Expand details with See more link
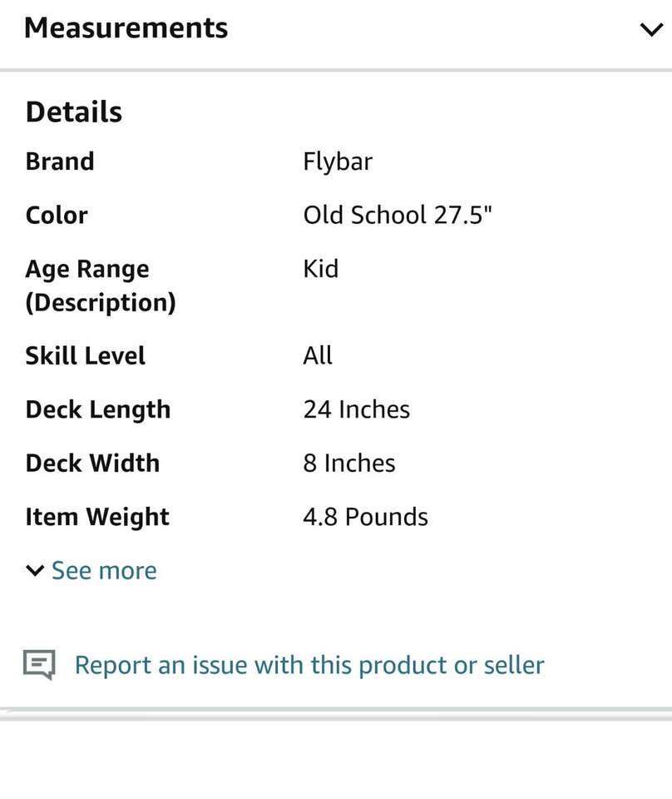The image size is (672, 799). point(104,571)
